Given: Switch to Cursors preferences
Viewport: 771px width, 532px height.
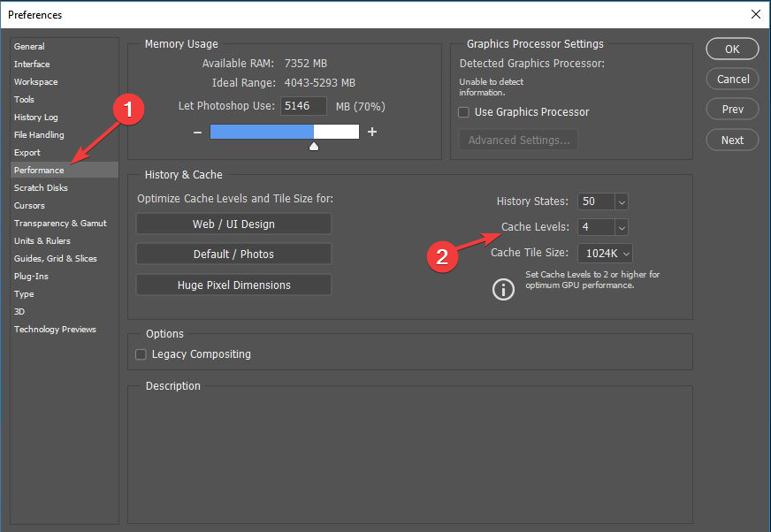Looking at the screenshot, I should (x=29, y=206).
